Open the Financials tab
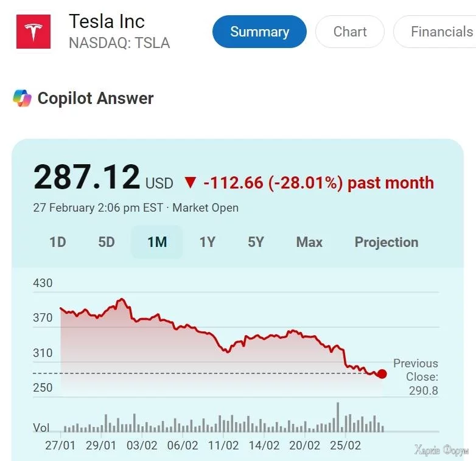 pos(441,32)
